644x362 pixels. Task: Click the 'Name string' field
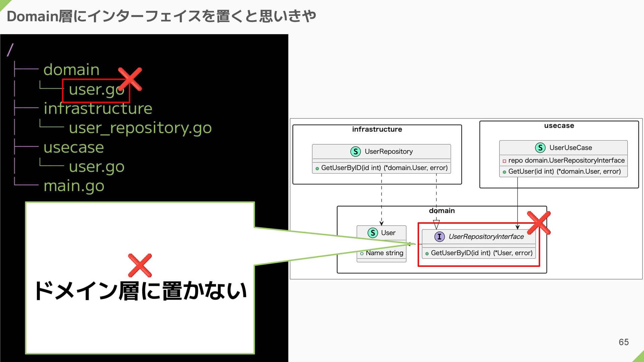click(384, 253)
